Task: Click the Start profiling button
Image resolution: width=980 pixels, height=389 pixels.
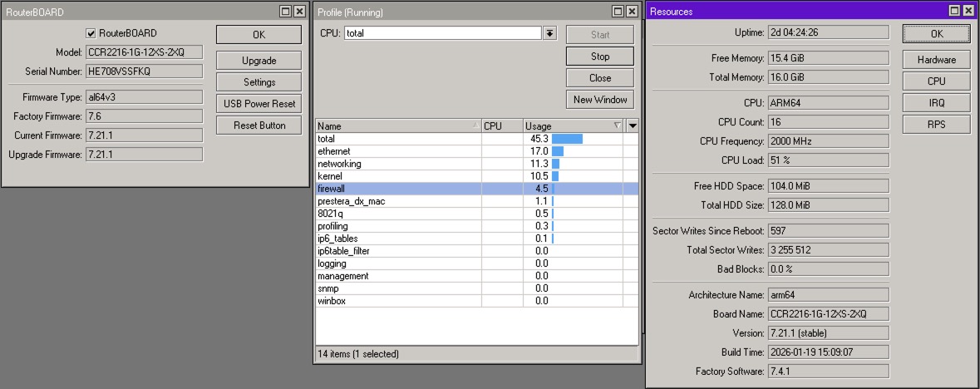Action: click(600, 35)
